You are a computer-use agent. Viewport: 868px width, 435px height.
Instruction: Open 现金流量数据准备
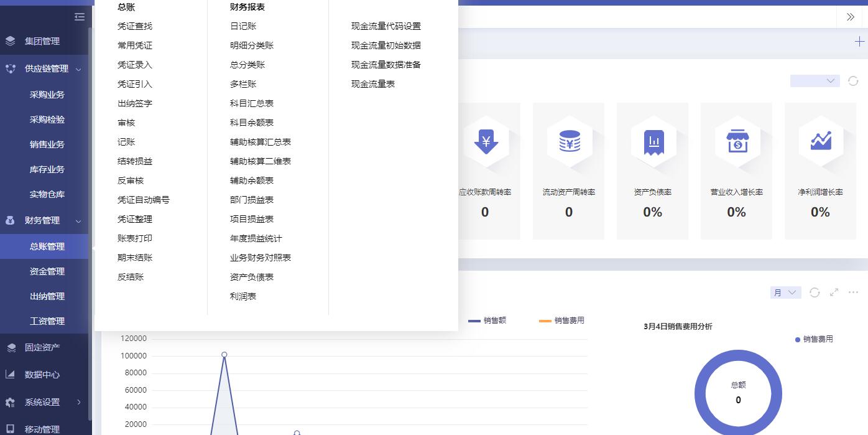(x=386, y=65)
